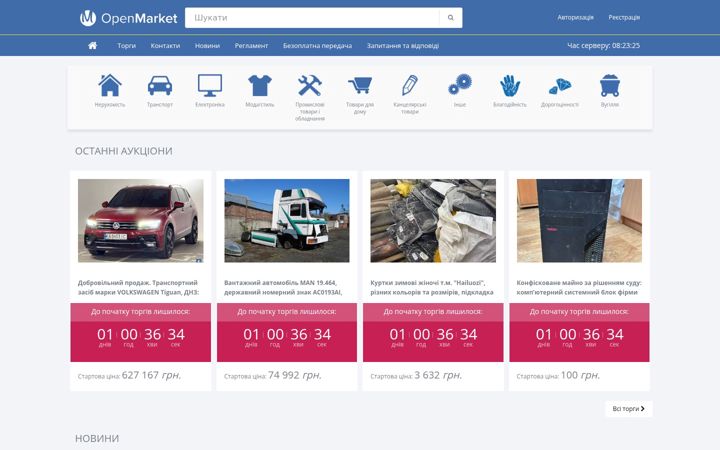Open the Електроніка monitor category icon
Screen dimensions: 720x450
pos(210,85)
